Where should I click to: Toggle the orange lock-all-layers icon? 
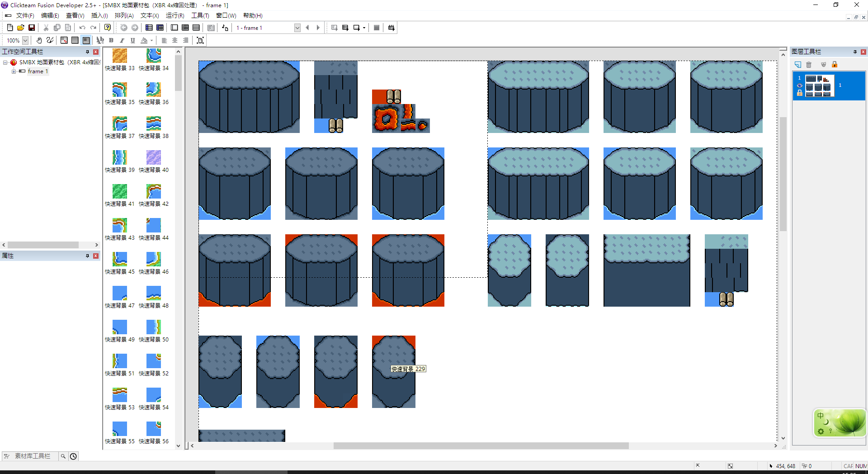(x=835, y=65)
